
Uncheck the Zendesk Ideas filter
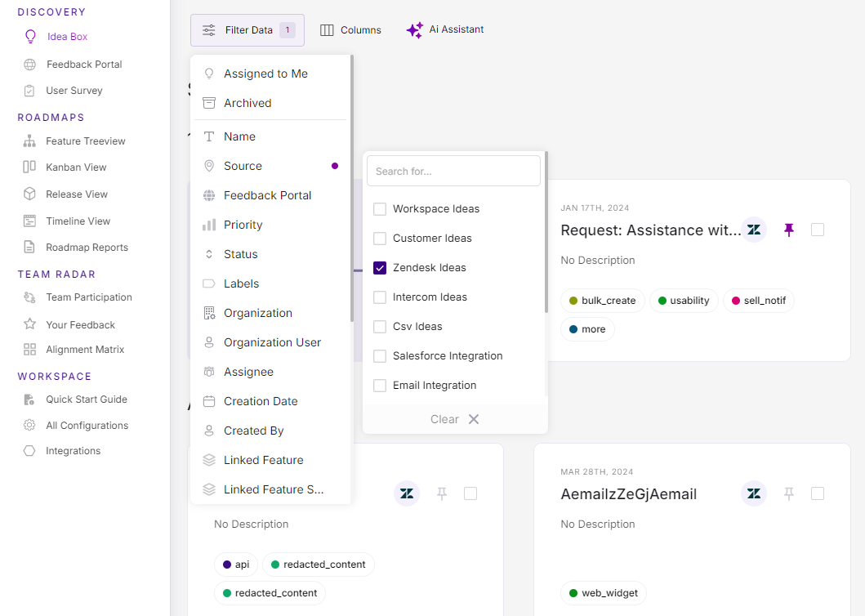click(x=379, y=267)
